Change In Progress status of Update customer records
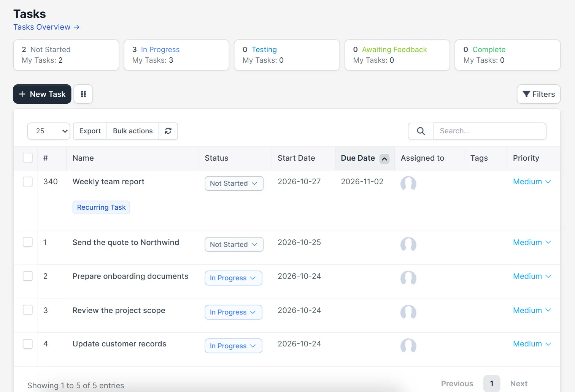The height and width of the screenshot is (392, 575). pyautogui.click(x=233, y=346)
